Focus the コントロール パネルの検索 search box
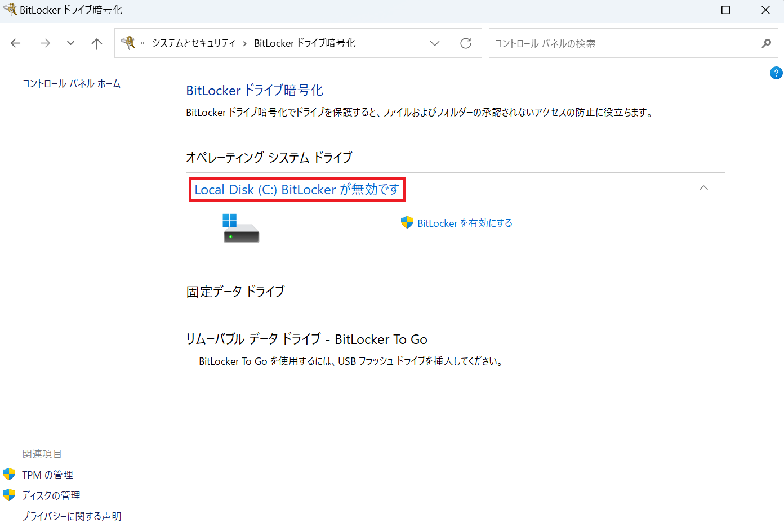 625,43
